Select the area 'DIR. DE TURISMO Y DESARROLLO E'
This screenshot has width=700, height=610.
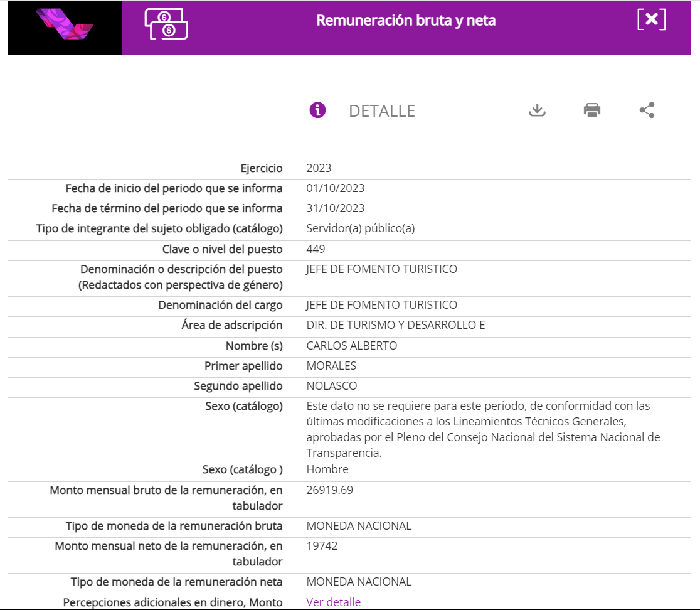tap(395, 325)
